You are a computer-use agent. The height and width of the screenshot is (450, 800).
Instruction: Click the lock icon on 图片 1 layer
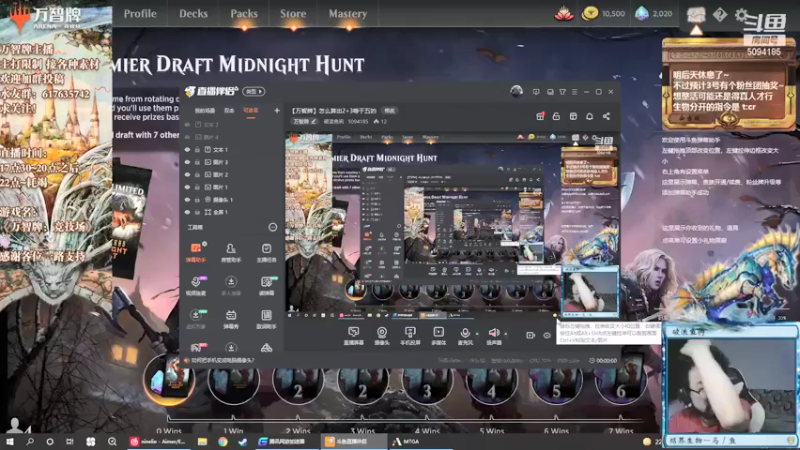pyautogui.click(x=197, y=187)
